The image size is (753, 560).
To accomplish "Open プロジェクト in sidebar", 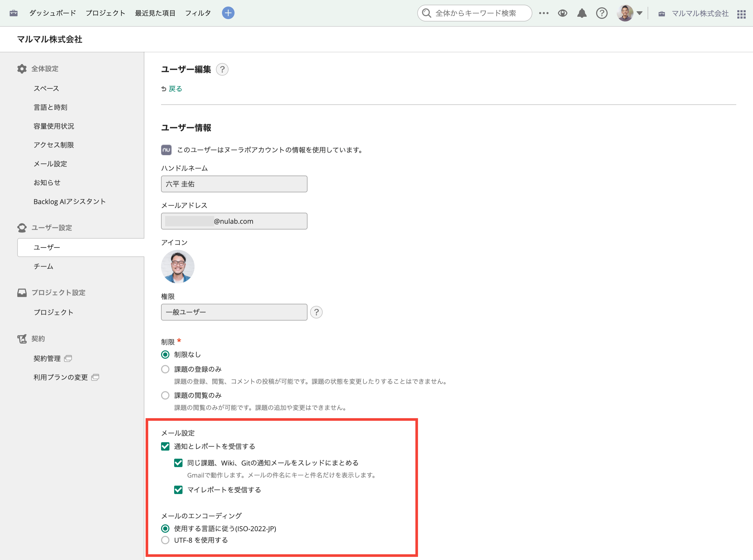I will point(54,312).
